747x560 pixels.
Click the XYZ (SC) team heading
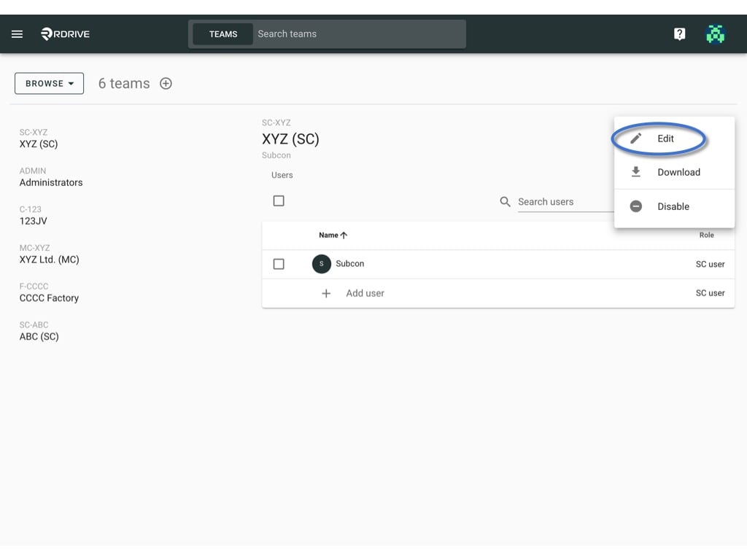pos(290,139)
